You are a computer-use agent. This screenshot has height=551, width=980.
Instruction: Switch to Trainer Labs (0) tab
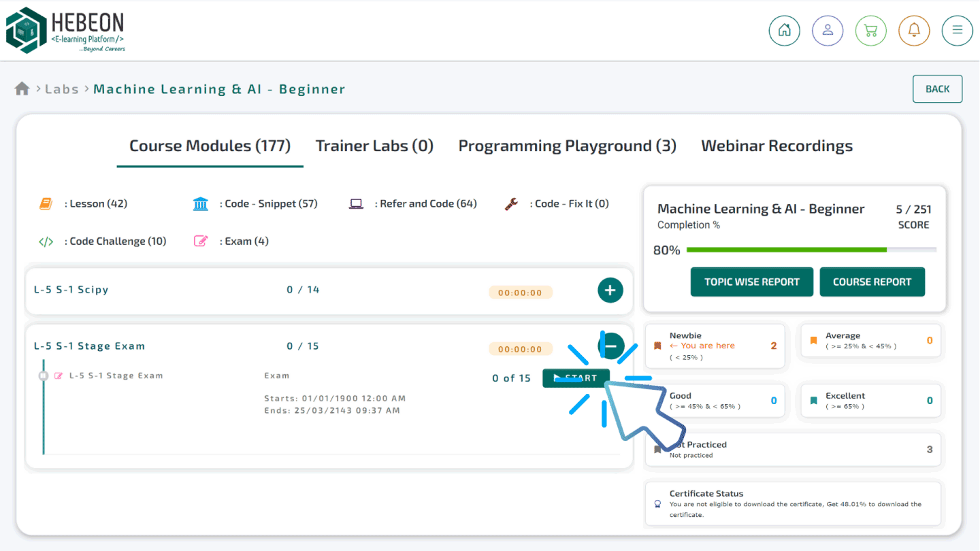pyautogui.click(x=374, y=146)
